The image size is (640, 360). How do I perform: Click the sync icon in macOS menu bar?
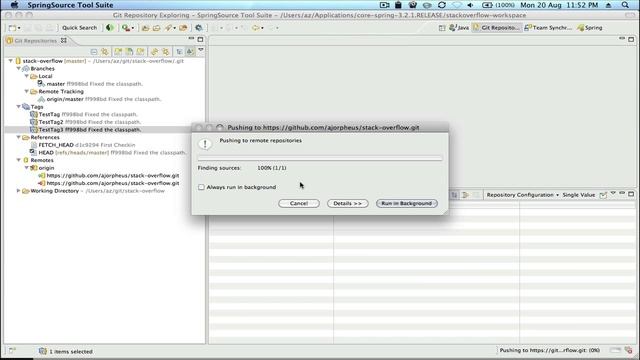click(x=442, y=5)
